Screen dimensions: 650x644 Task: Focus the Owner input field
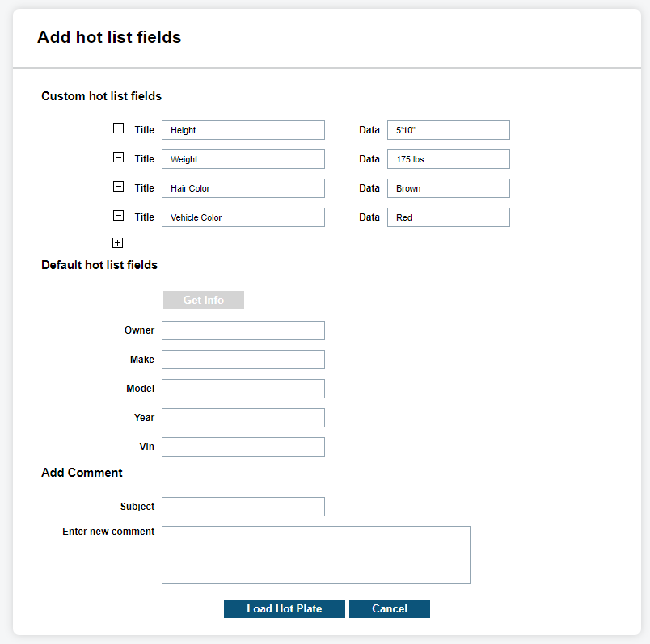[243, 330]
